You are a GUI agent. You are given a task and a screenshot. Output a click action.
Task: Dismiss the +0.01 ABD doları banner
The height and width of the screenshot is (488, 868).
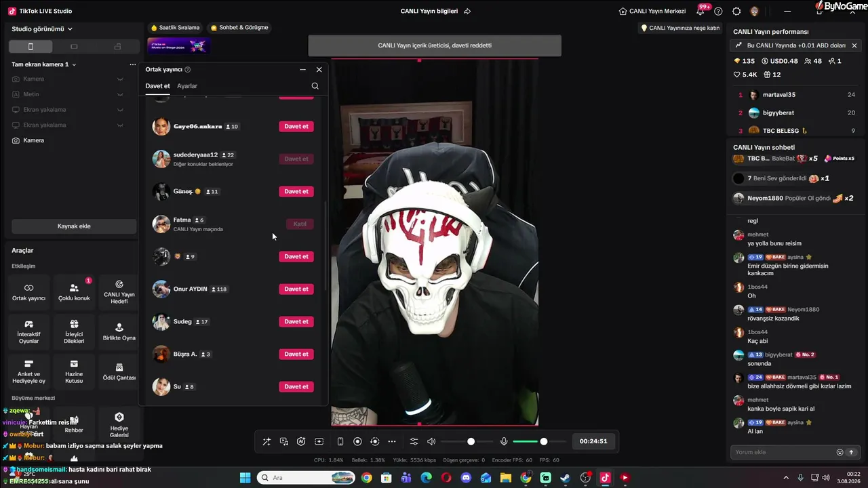[854, 45]
